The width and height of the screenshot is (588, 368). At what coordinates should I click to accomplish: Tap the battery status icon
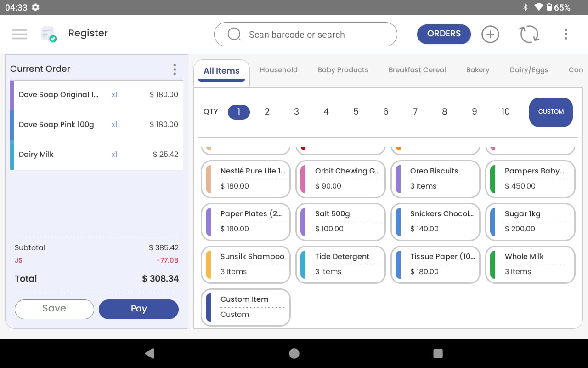[x=549, y=7]
